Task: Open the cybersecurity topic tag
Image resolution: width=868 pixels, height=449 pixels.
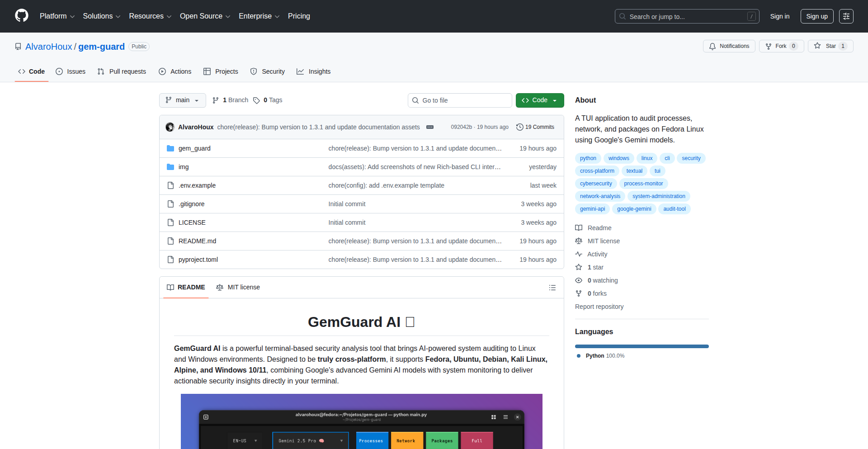Action: (x=596, y=184)
